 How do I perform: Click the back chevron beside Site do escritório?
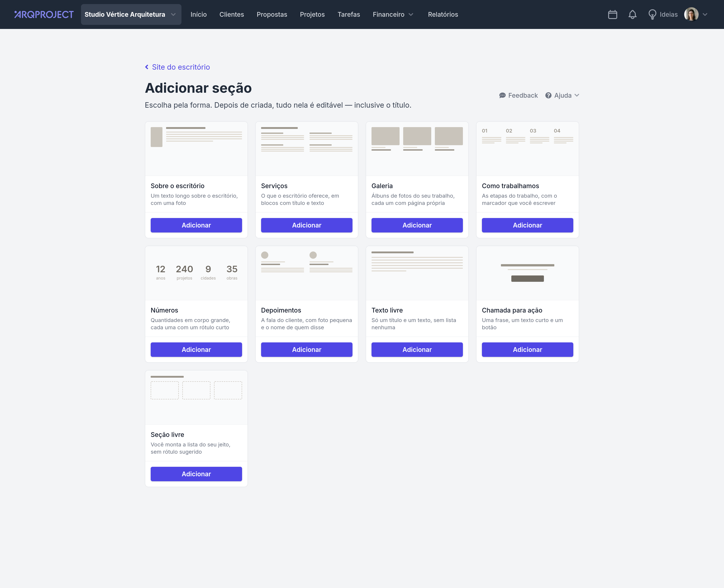[x=147, y=67]
